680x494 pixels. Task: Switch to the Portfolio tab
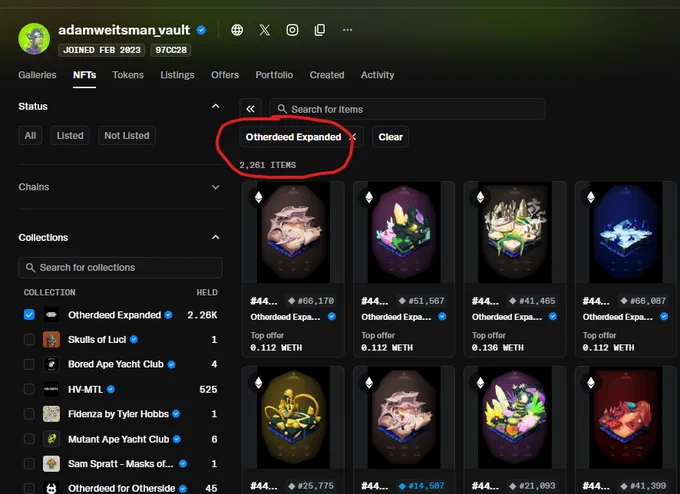click(x=274, y=75)
